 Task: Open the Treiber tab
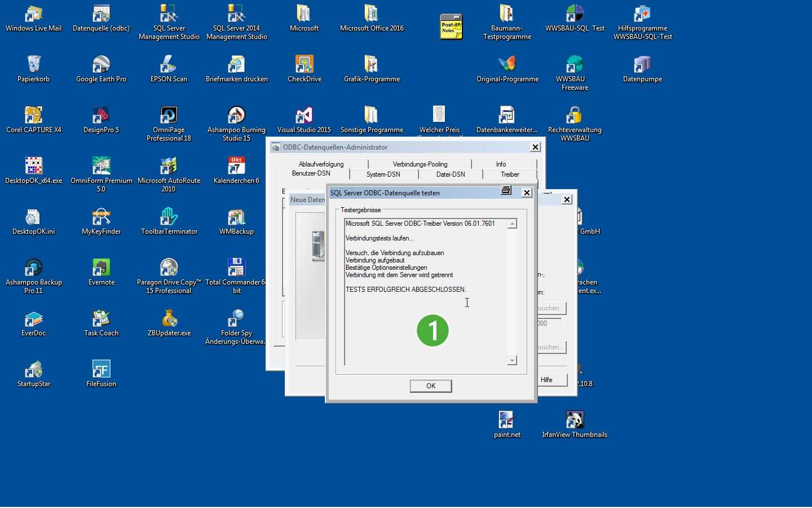510,175
